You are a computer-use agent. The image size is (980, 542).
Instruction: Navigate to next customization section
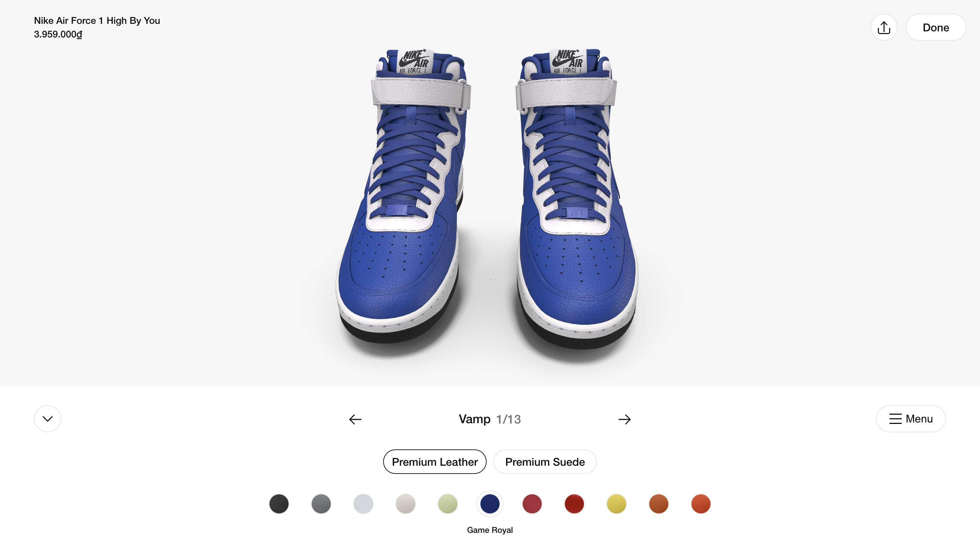(624, 418)
